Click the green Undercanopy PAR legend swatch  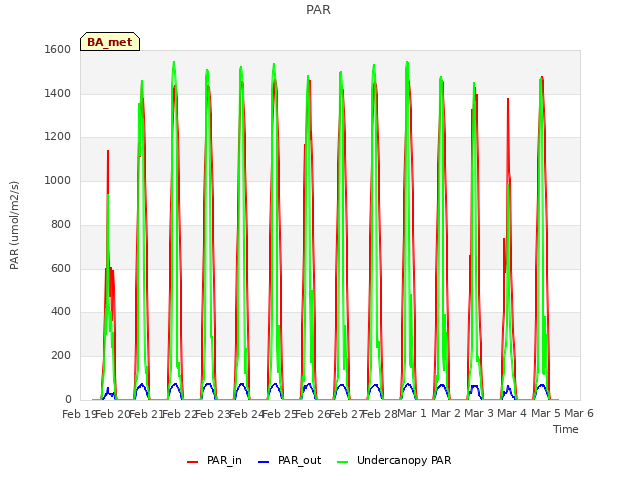343,462
